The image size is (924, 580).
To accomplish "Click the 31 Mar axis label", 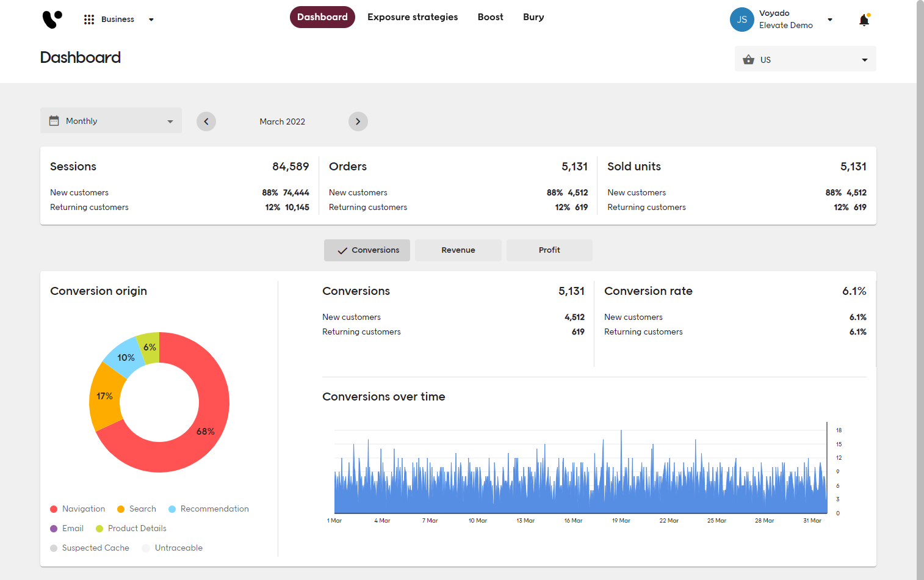I will (x=812, y=521).
